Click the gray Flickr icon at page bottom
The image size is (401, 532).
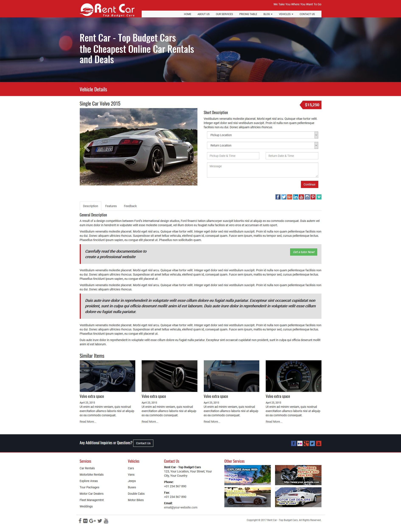click(85, 521)
